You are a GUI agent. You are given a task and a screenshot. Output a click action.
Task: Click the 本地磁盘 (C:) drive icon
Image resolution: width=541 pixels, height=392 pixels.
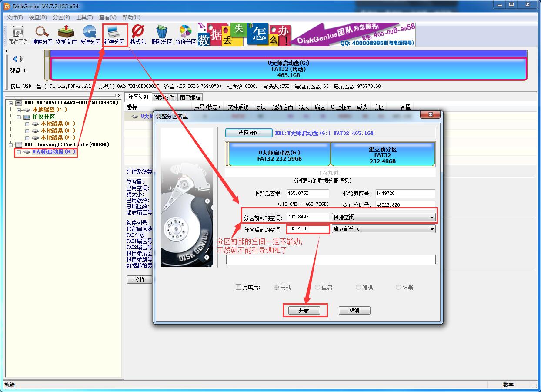pos(27,110)
